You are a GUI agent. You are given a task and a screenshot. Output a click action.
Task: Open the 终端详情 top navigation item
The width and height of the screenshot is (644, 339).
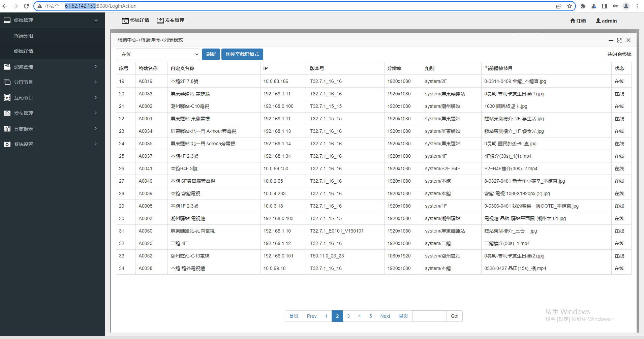click(x=135, y=21)
